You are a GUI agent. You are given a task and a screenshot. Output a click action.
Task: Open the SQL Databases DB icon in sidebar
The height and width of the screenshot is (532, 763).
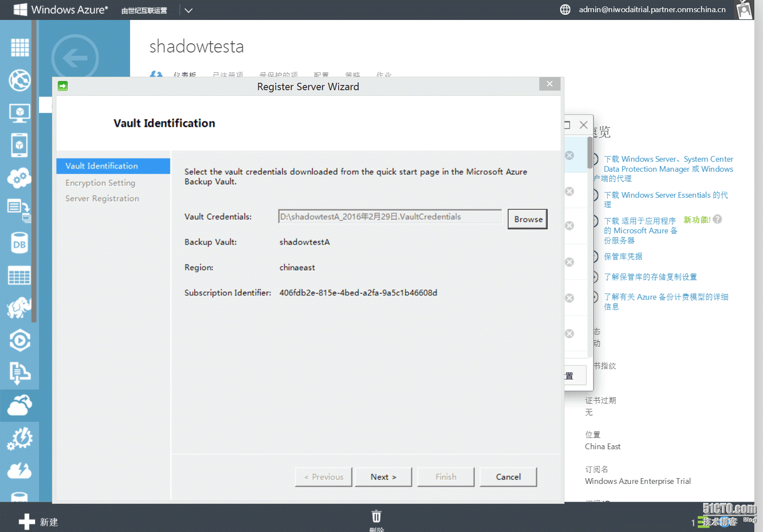coord(20,243)
